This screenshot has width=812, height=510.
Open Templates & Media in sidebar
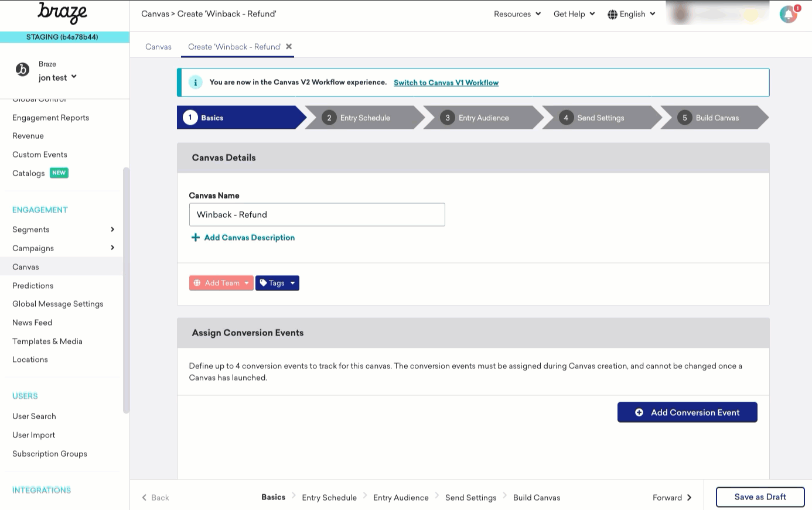47,341
